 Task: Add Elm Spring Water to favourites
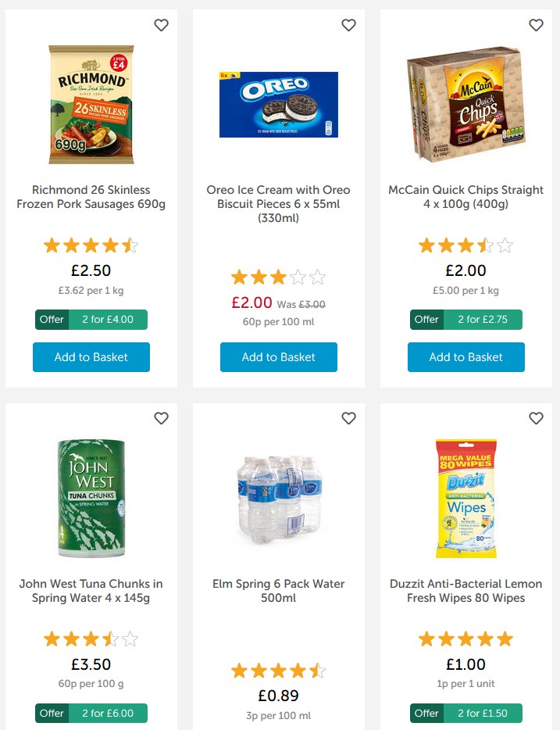click(348, 418)
